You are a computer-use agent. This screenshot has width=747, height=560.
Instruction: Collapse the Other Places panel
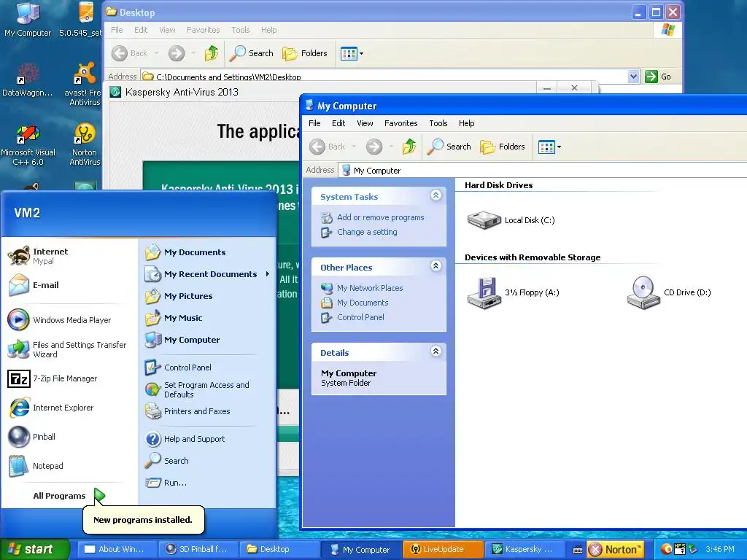(436, 266)
